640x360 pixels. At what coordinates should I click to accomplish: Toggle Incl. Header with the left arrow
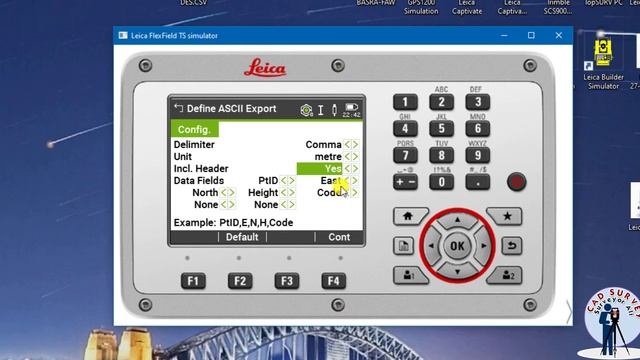(347, 169)
